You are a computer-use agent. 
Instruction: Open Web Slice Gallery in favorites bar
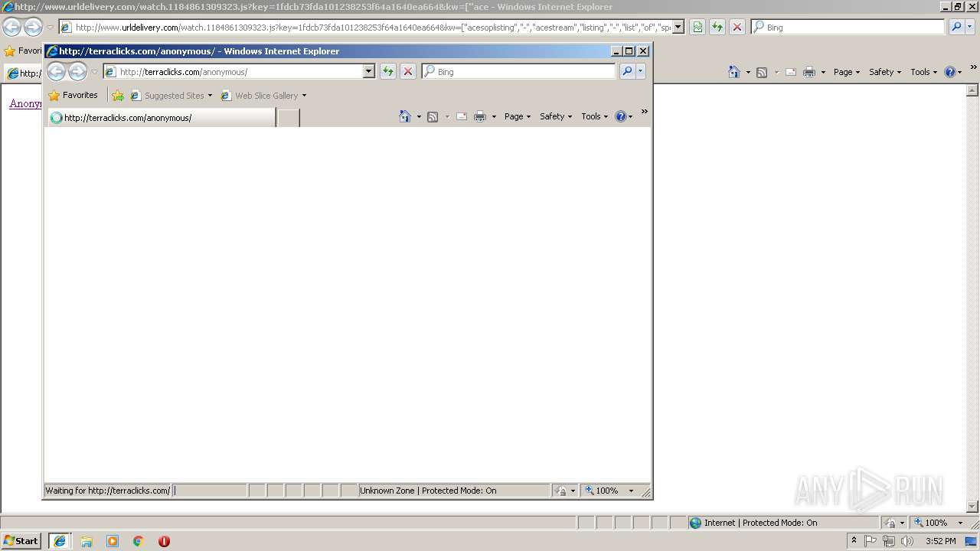click(263, 96)
